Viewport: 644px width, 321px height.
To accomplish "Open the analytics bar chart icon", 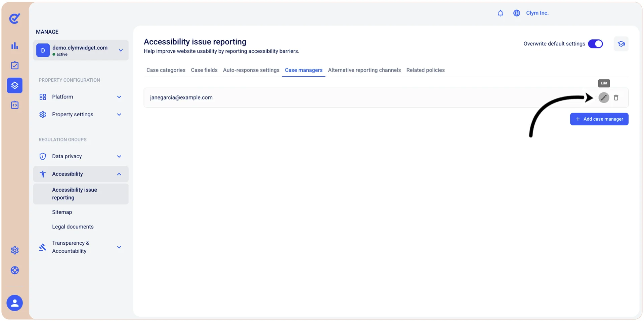I will pyautogui.click(x=14, y=46).
